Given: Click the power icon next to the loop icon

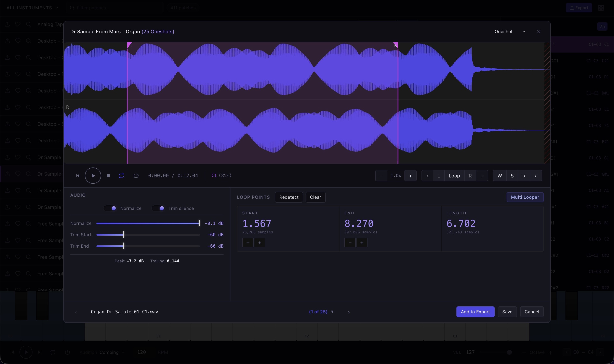Looking at the screenshot, I should [136, 176].
